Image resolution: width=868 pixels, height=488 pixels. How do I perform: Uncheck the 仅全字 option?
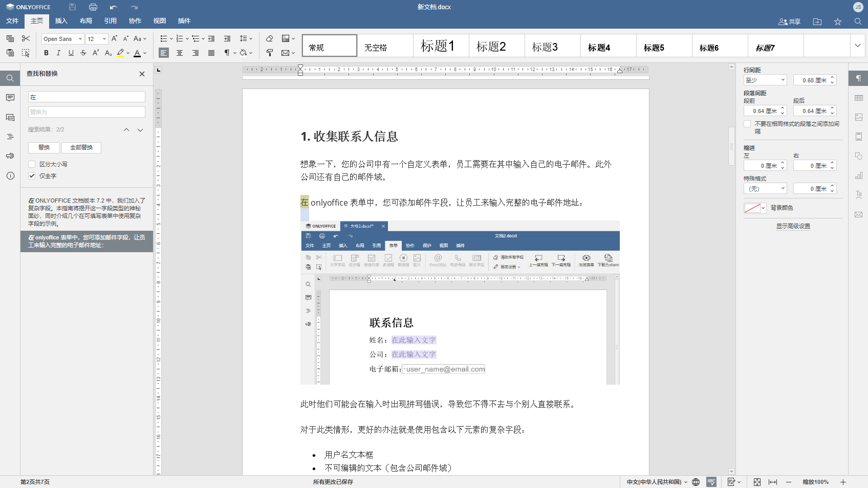tap(32, 176)
